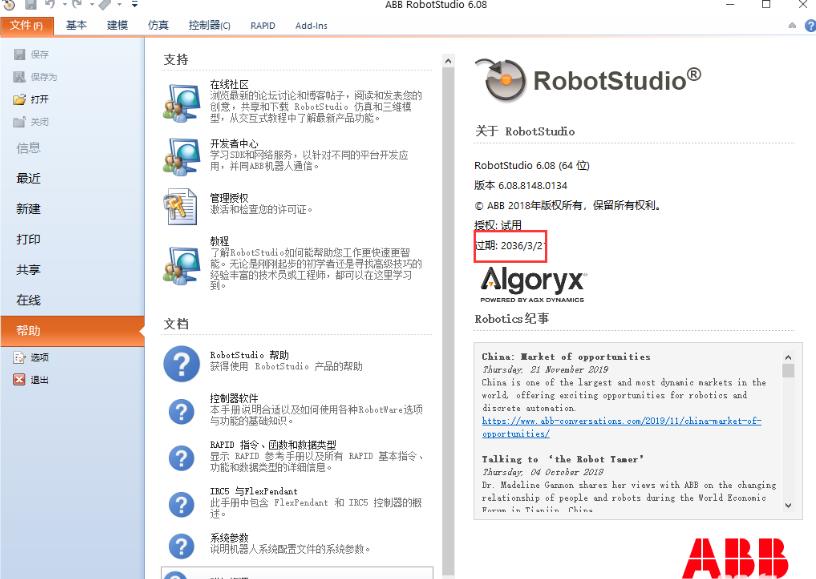
Task: Select 共享 in the backstage menu
Action: [28, 269]
